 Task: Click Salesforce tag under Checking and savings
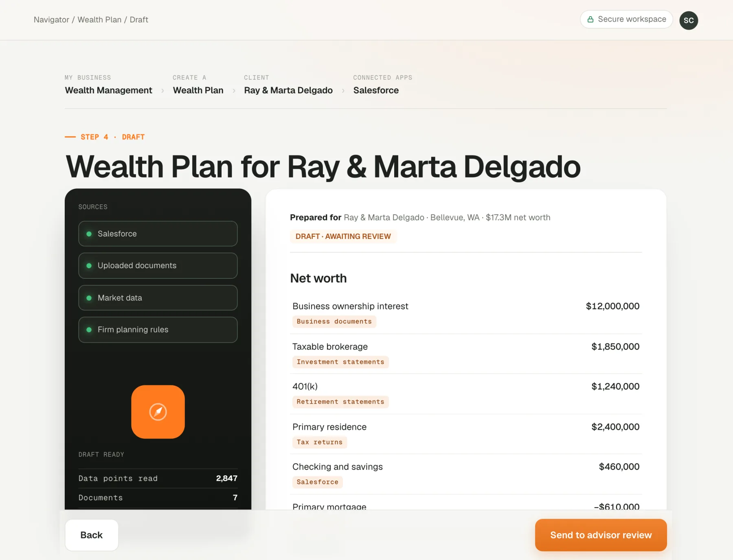point(317,482)
